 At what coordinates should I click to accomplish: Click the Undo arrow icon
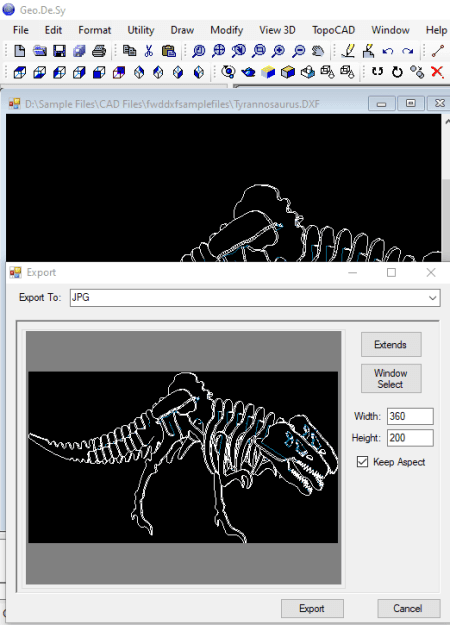(387, 51)
